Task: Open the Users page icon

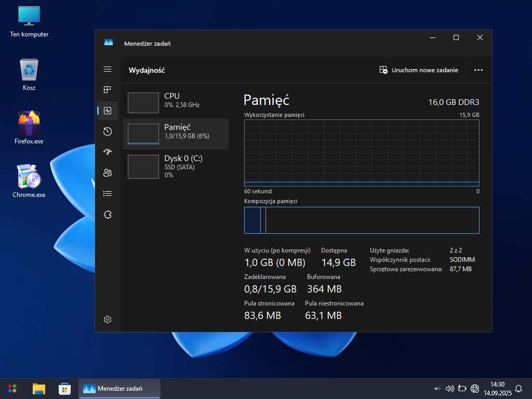Action: point(108,173)
